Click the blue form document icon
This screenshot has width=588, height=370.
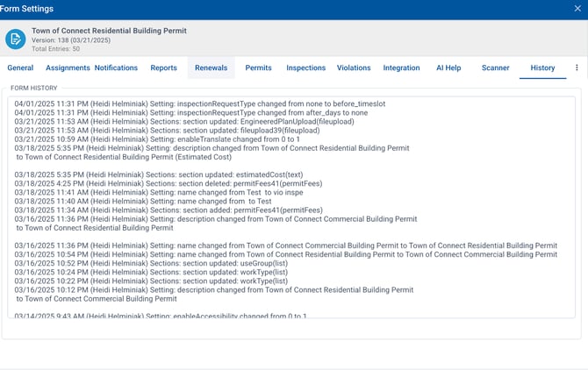(16, 39)
